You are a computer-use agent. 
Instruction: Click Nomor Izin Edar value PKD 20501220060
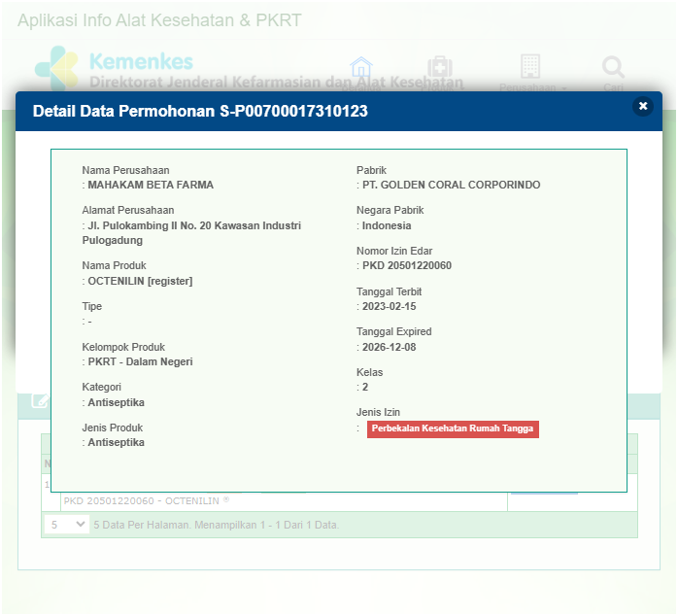click(407, 266)
